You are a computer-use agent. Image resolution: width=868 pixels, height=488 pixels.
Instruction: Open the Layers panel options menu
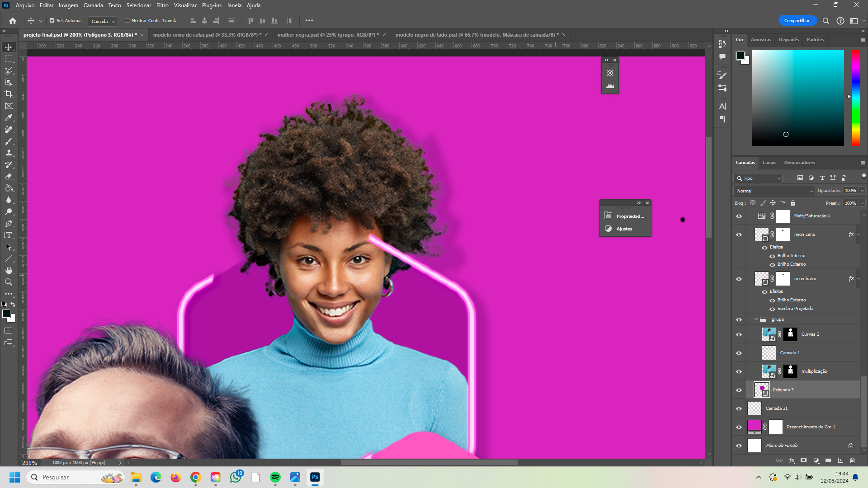click(x=863, y=163)
